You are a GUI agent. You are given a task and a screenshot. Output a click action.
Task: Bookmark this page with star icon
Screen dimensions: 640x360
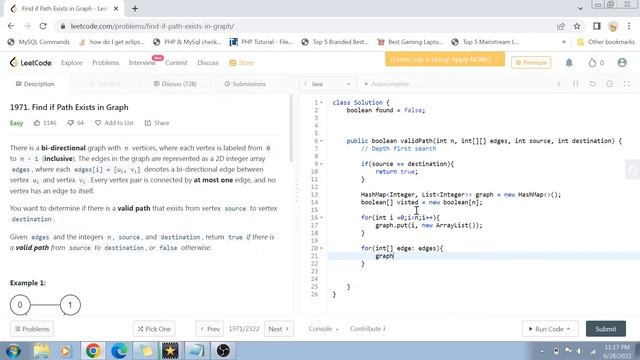[577, 26]
